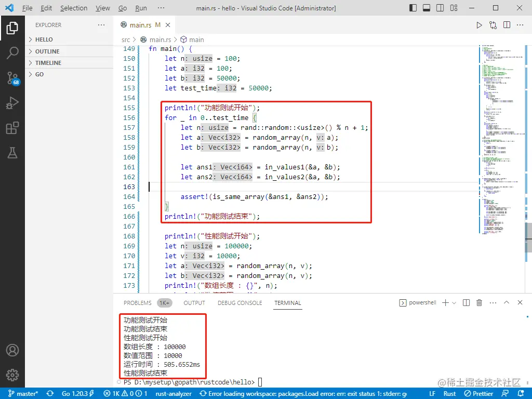Open the Explorer view in activity bar
The width and height of the screenshot is (532, 399).
coord(12,28)
